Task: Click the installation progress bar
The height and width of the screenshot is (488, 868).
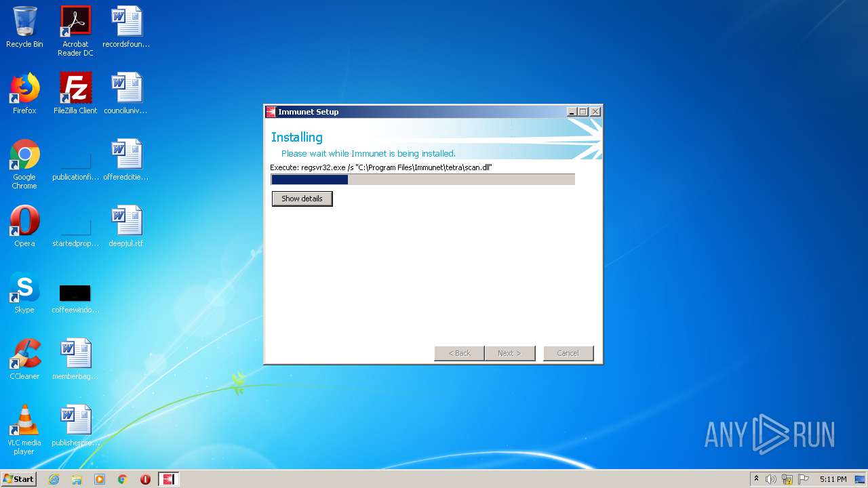Action: 422,180
